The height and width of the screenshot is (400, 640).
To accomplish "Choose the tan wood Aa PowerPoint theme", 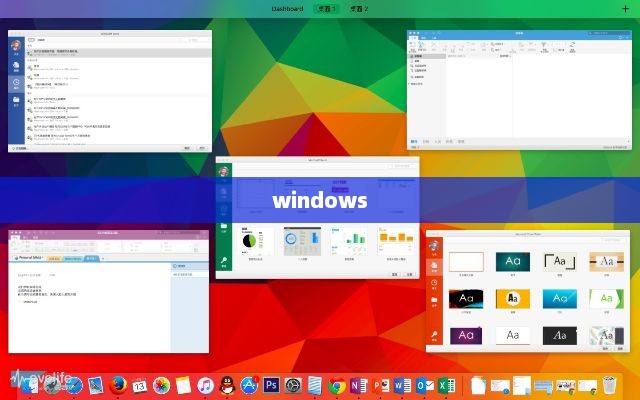I will (607, 262).
